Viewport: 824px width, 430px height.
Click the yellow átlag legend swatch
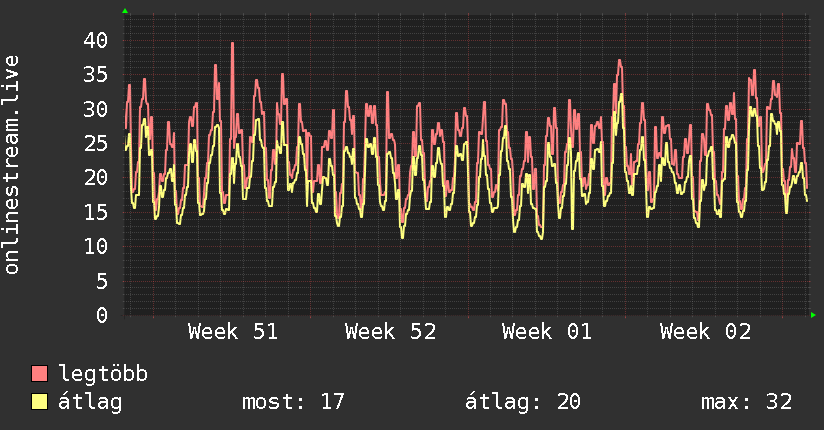pyautogui.click(x=39, y=402)
